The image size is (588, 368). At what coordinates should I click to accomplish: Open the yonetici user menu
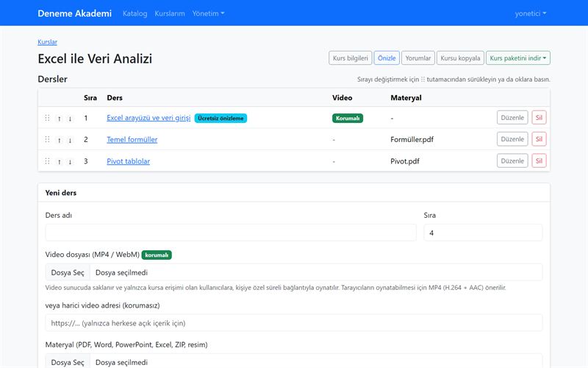530,13
